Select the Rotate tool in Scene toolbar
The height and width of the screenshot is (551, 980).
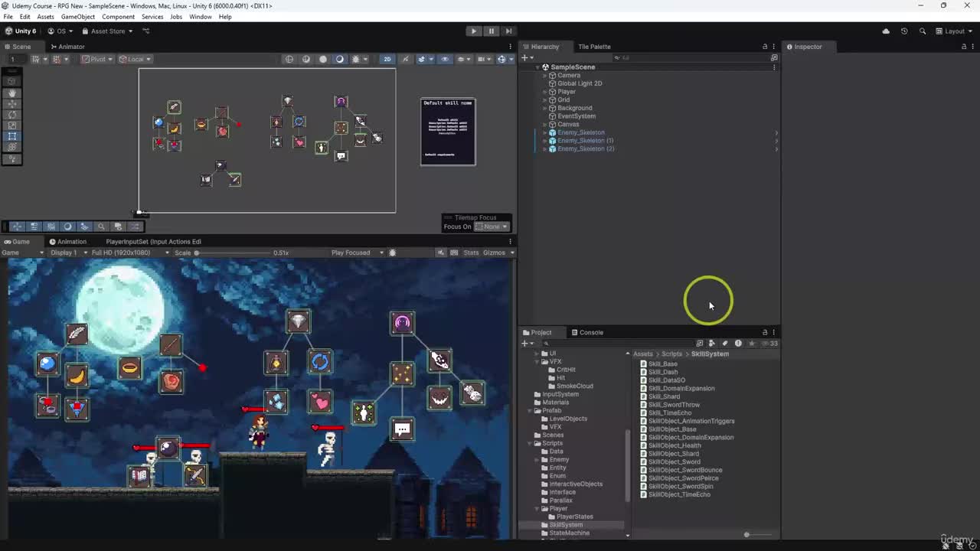click(x=11, y=115)
